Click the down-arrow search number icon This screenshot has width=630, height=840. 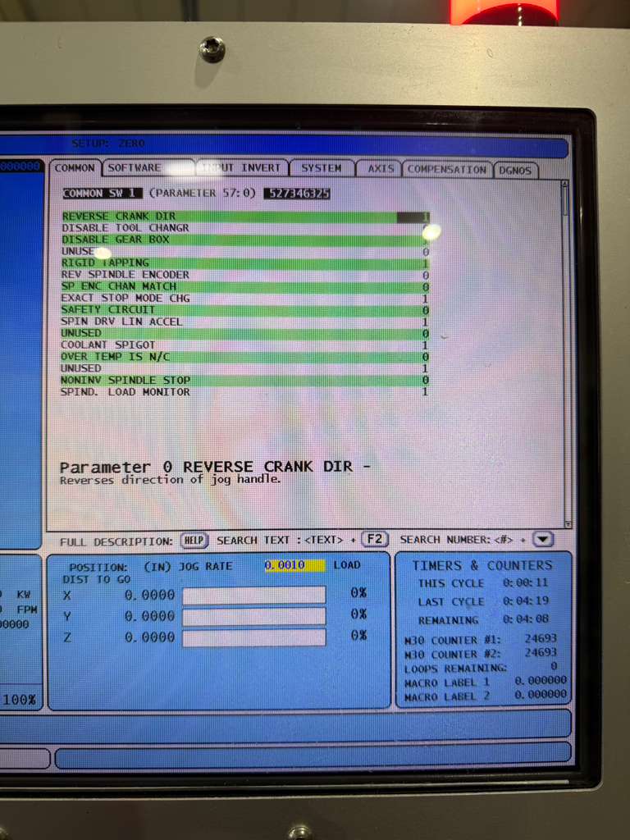[544, 540]
